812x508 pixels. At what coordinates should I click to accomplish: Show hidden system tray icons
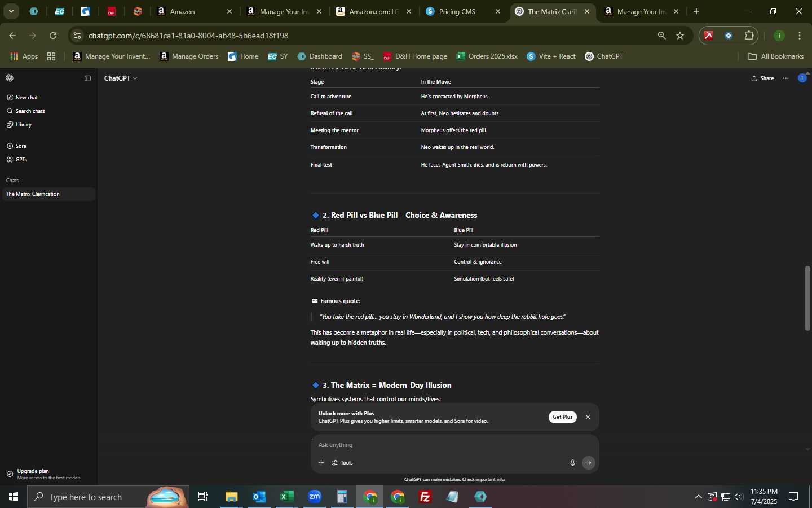pyautogui.click(x=698, y=497)
